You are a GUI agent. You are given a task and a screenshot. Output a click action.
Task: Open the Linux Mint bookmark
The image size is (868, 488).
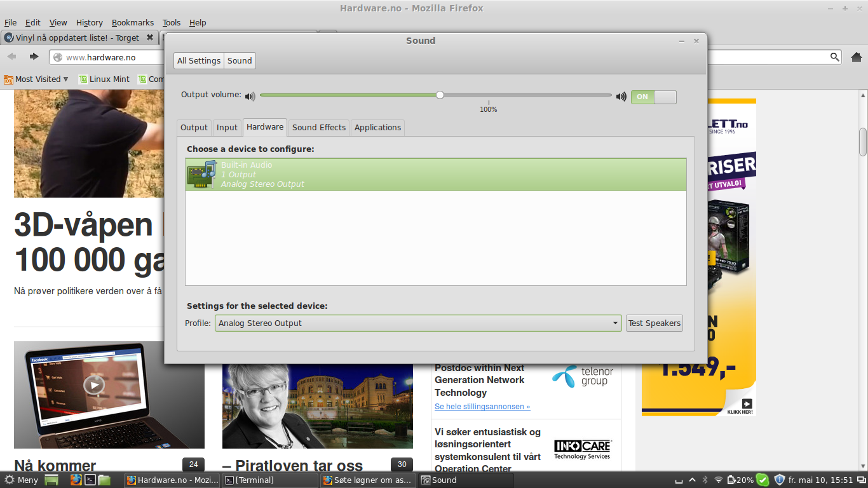tap(104, 79)
